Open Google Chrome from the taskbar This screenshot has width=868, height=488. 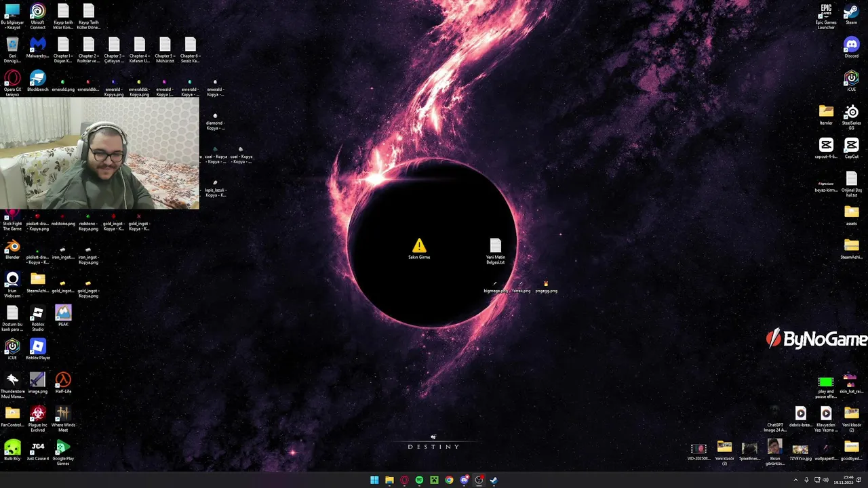point(449,480)
